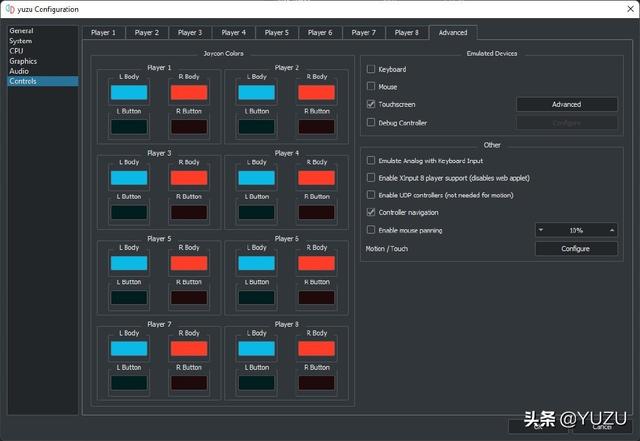Select the Player 8 tab
This screenshot has width=640, height=441.
coord(407,33)
